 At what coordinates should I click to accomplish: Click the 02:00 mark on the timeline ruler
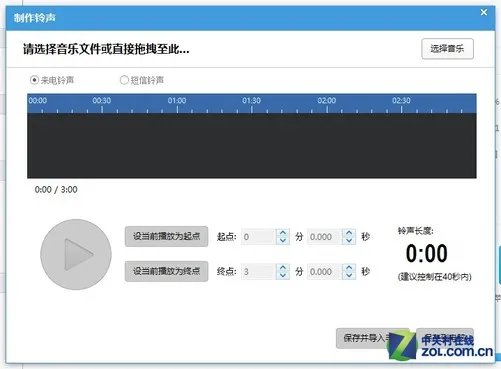click(327, 101)
